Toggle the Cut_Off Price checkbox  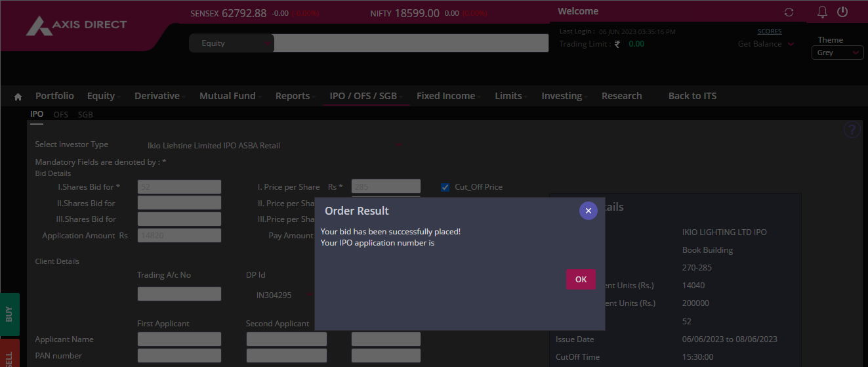[x=445, y=187]
